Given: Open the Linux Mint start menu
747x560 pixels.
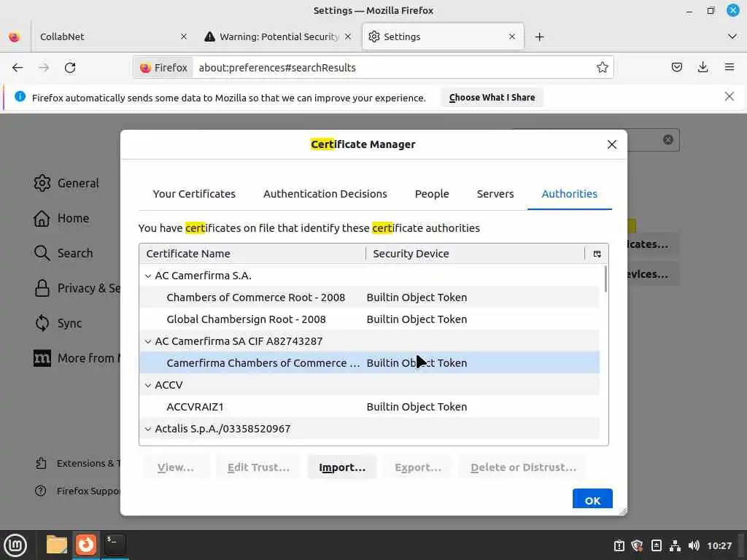Looking at the screenshot, I should point(15,545).
